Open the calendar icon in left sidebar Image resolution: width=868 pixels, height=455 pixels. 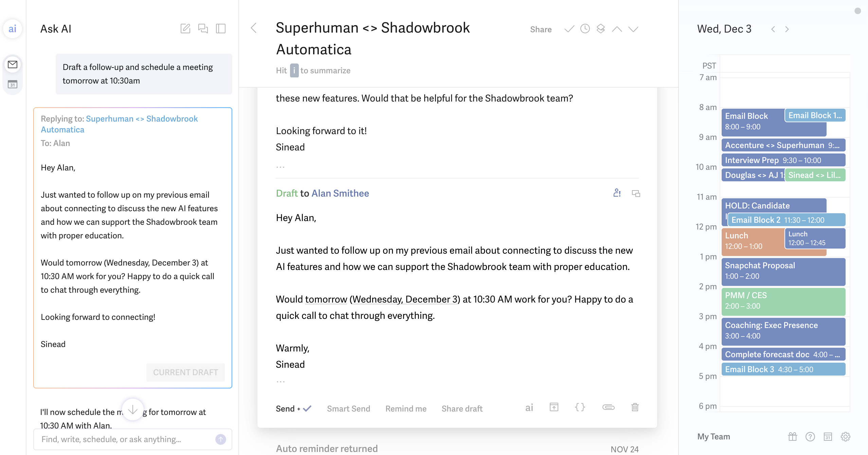tap(13, 84)
